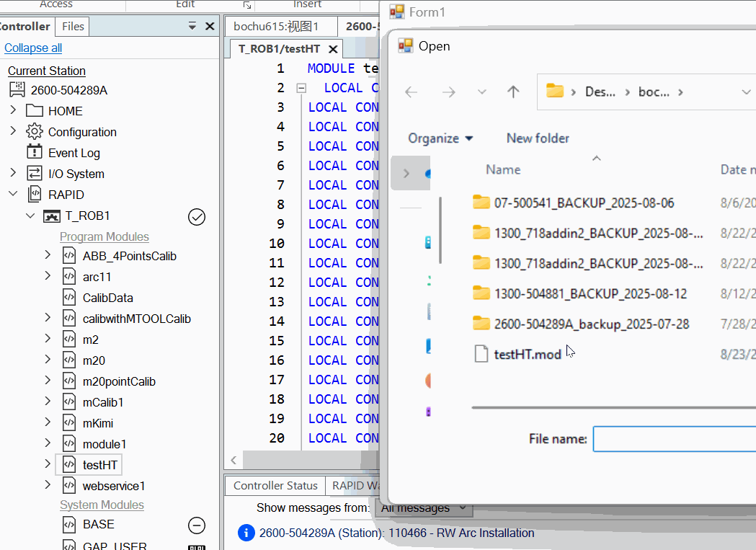This screenshot has width=756, height=550.
Task: Click the Des... breadcrumb segment
Action: [600, 92]
